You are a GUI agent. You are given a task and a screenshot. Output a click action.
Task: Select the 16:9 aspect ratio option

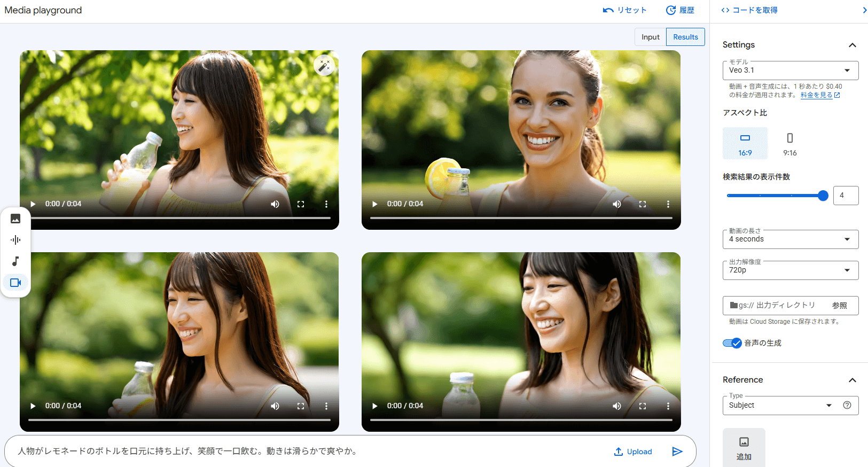(745, 143)
